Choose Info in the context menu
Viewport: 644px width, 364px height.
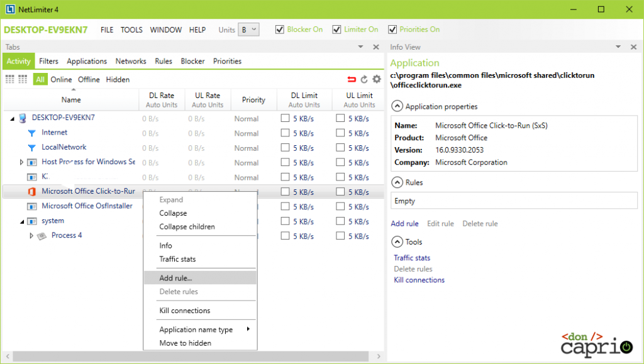tap(200, 245)
